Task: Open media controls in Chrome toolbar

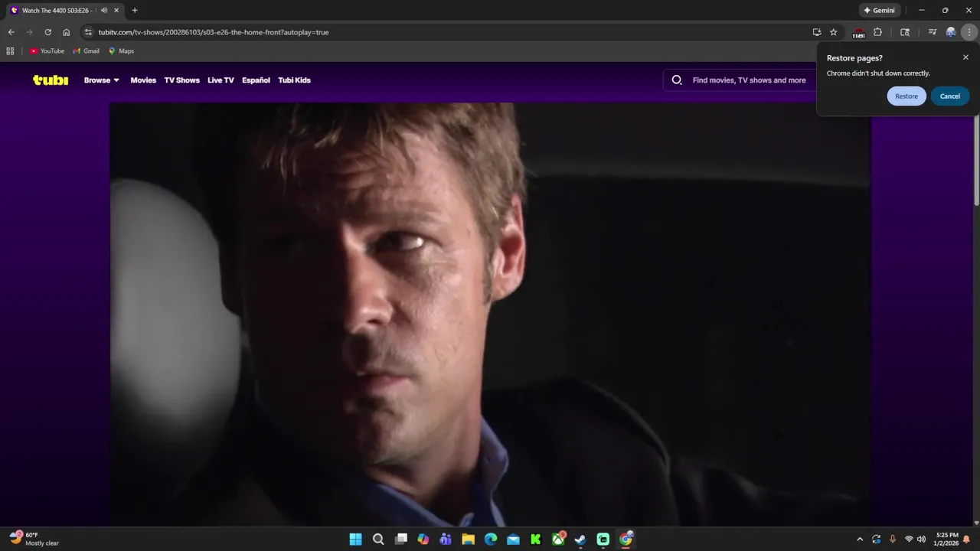Action: coord(932,32)
